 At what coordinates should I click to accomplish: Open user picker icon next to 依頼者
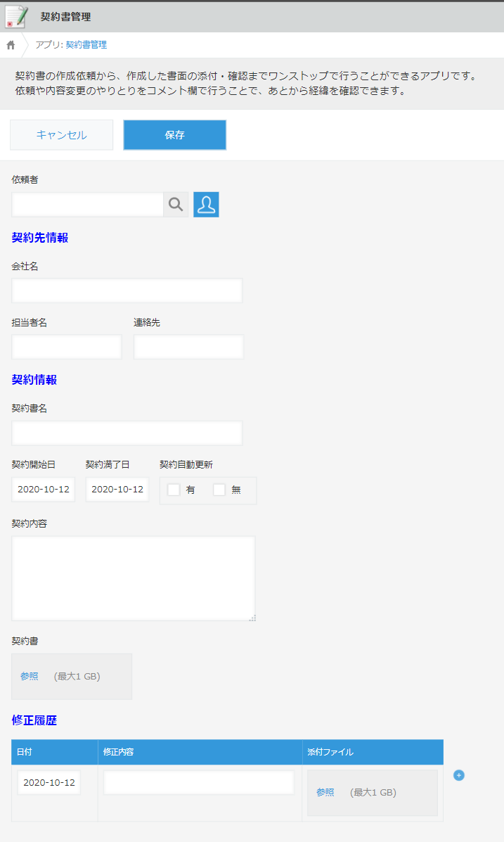coord(206,205)
